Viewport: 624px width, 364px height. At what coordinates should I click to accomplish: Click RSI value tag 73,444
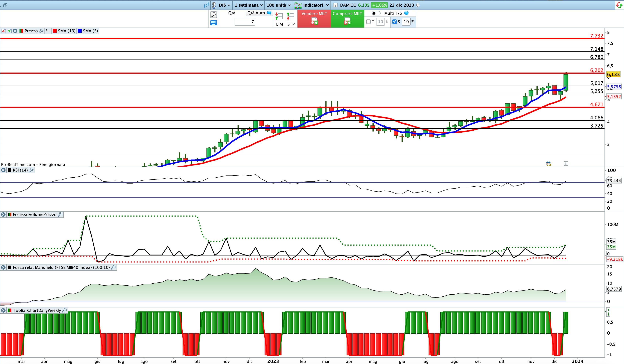tap(614, 181)
